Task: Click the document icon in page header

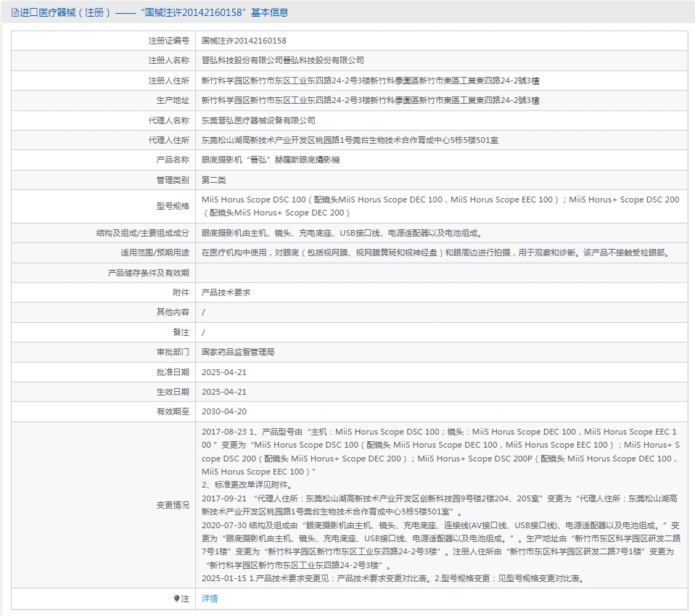Action: point(15,13)
